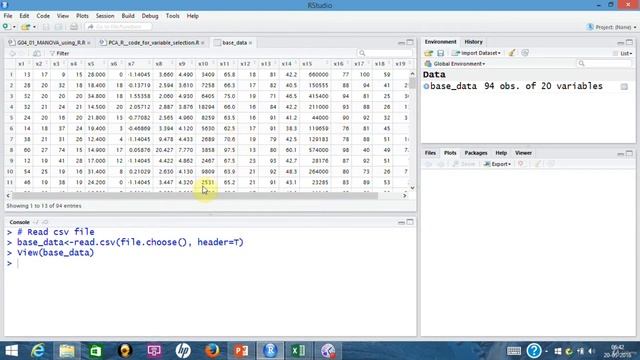This screenshot has height=360, width=640.
Task: Click the Environment pane search field
Action: click(604, 64)
